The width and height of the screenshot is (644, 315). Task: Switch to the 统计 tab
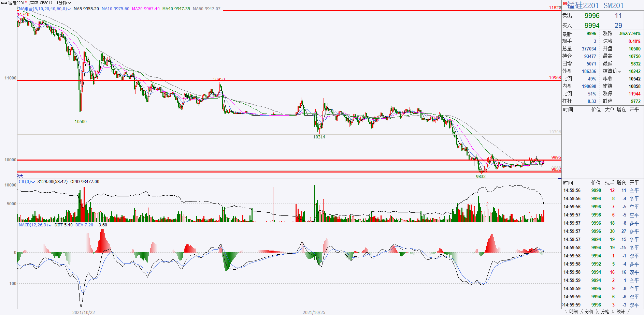click(620, 312)
